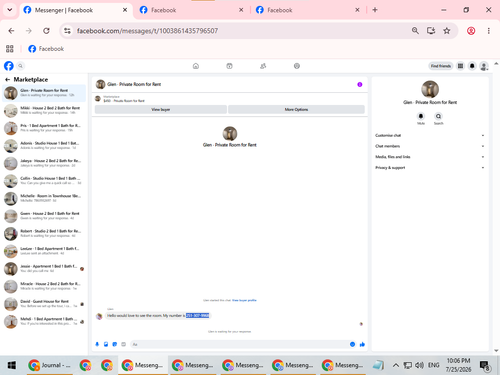Screen dimensions: 500x375
Task: Open a new browser tab with plus button
Action: [x=375, y=10]
